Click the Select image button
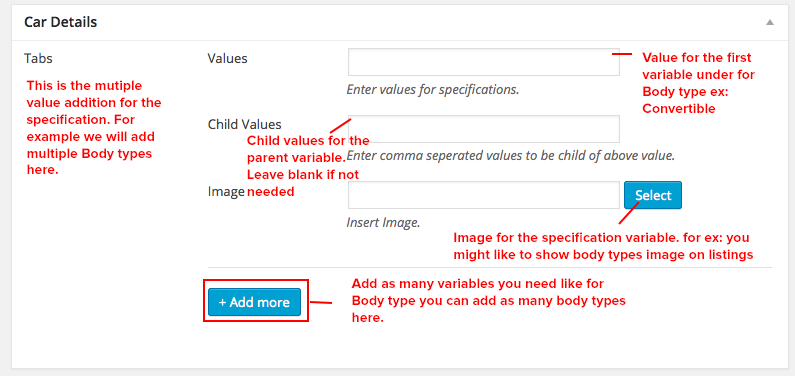Image resolution: width=795 pixels, height=376 pixels. point(653,195)
